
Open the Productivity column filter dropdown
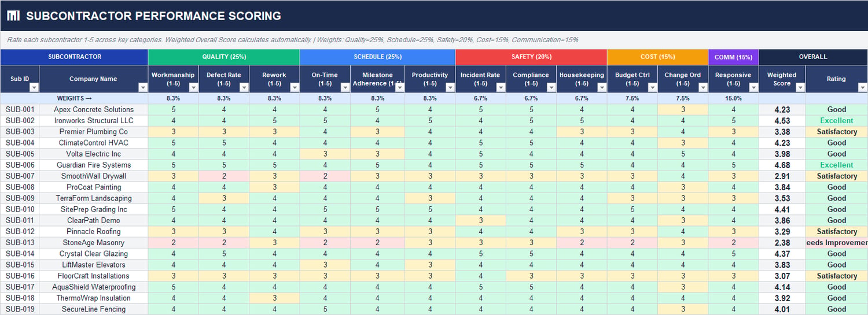tap(450, 87)
